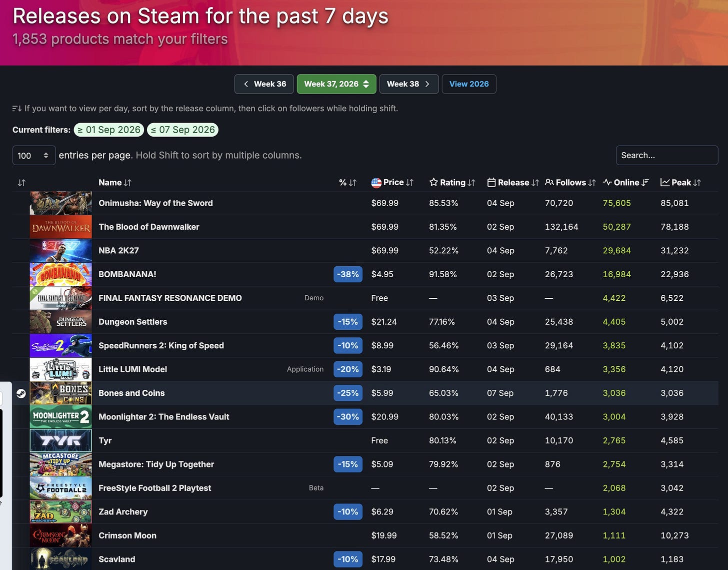Open the Bones and Coins title link
Screen dimensions: 728x570
pyautogui.click(x=131, y=393)
